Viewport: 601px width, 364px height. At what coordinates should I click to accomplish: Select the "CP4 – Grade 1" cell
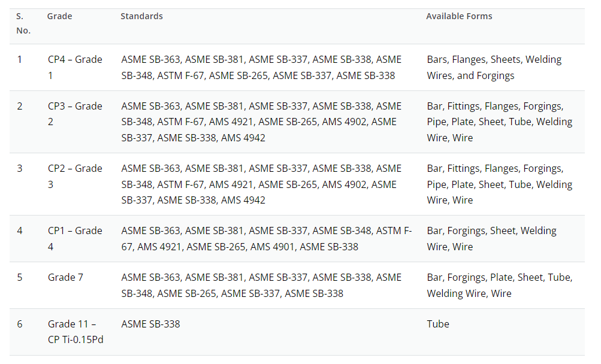[75, 68]
